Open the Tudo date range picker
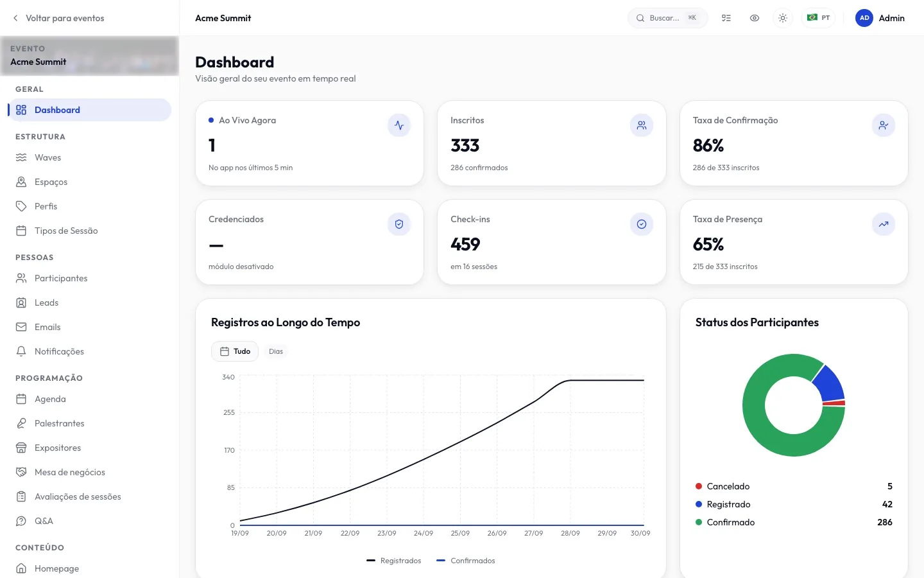The image size is (924, 578). point(235,351)
